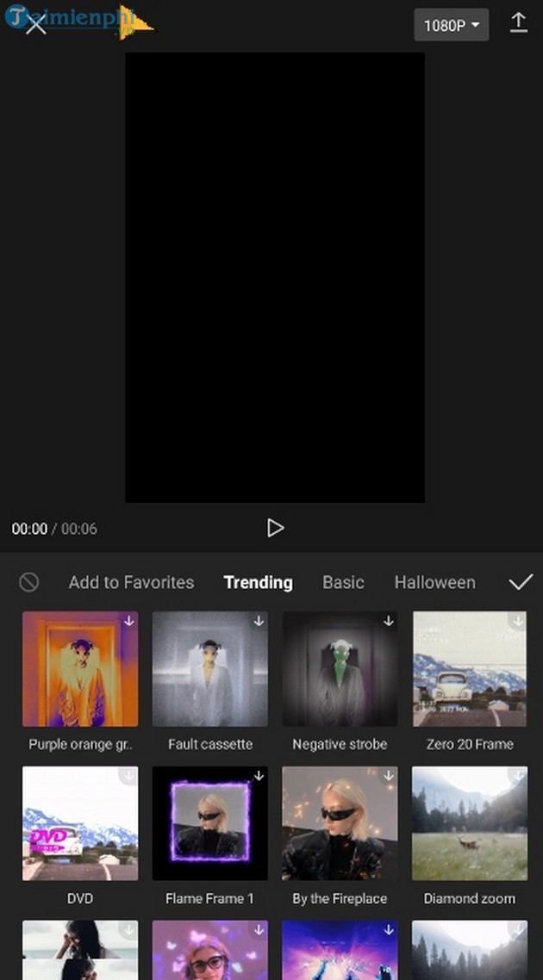Screen dimensions: 543x980
Task: Tap the export upload arrow icon
Action: pyautogui.click(x=518, y=23)
